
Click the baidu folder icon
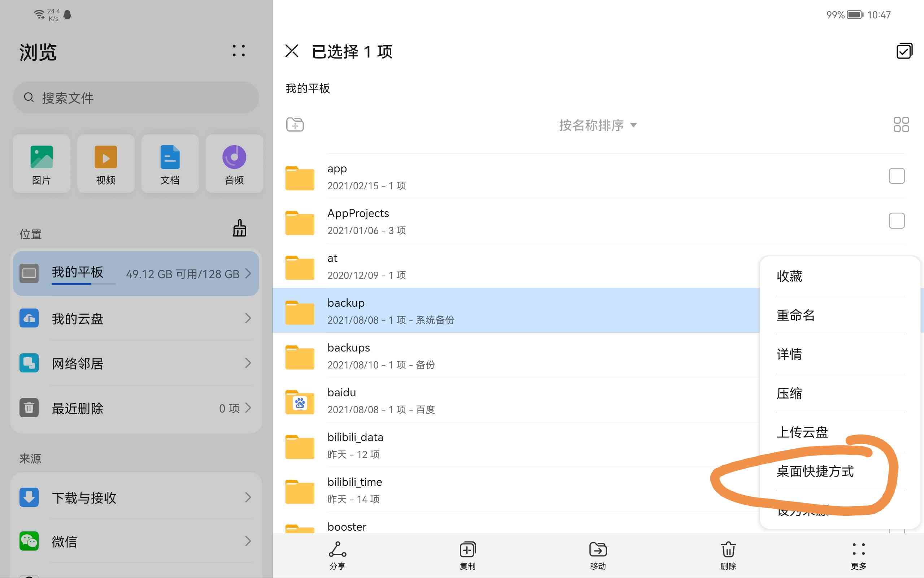coord(300,402)
